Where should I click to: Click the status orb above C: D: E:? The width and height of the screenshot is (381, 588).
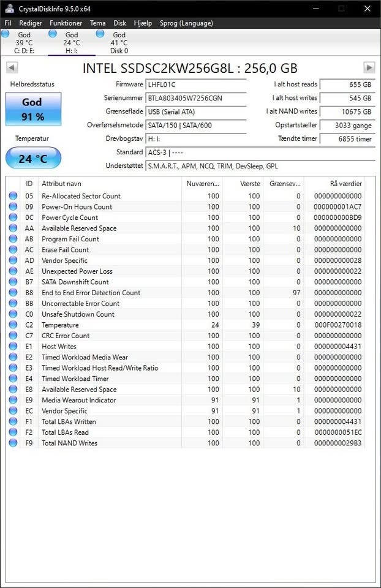pyautogui.click(x=6, y=34)
